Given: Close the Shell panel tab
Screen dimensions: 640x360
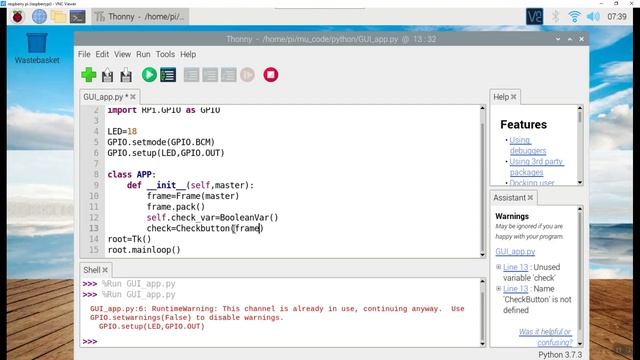Looking at the screenshot, I should point(105,270).
